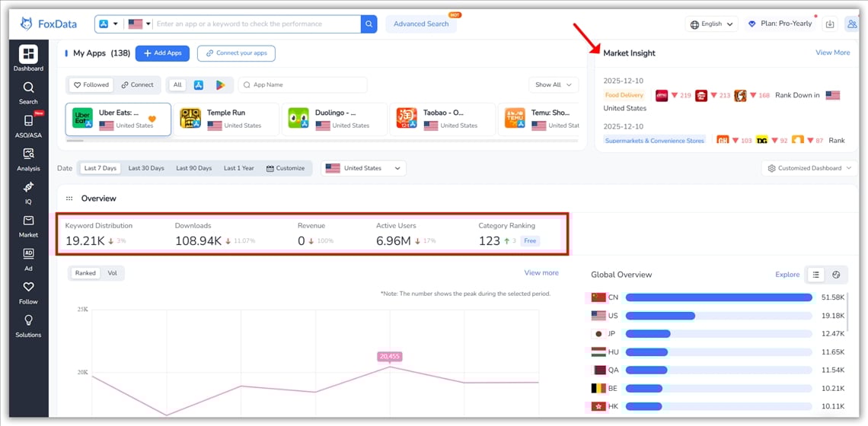Open ASO/ASA in the sidebar
The width and height of the screenshot is (868, 426).
[28, 126]
